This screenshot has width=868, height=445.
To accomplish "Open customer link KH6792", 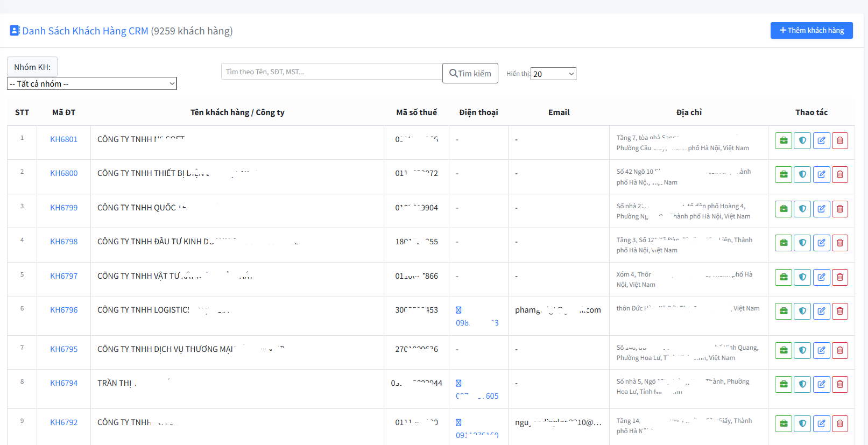I will point(64,422).
